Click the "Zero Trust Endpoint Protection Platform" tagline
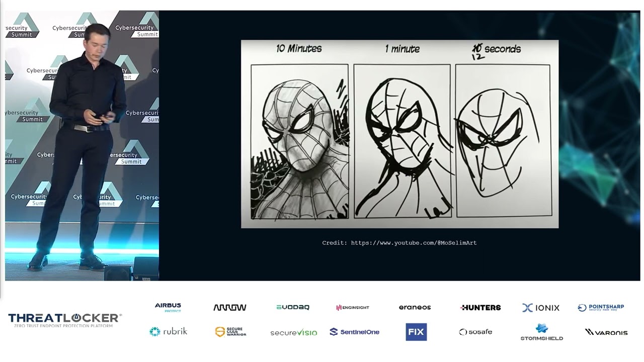The width and height of the screenshot is (644, 362). (64, 326)
